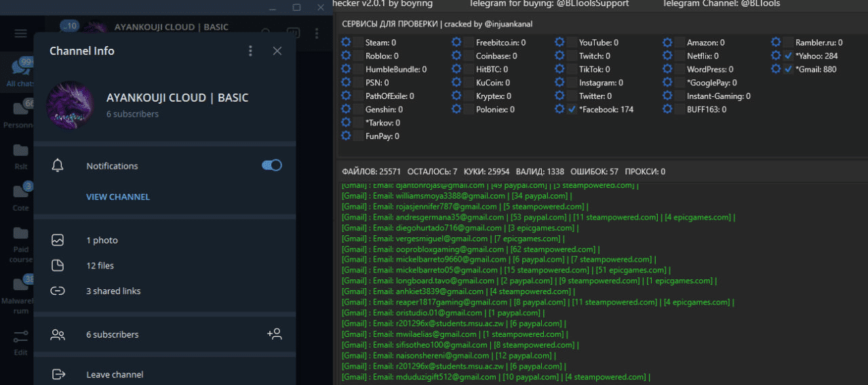This screenshot has height=385, width=868.
Task: Open the Paid course folder
Action: click(x=20, y=241)
